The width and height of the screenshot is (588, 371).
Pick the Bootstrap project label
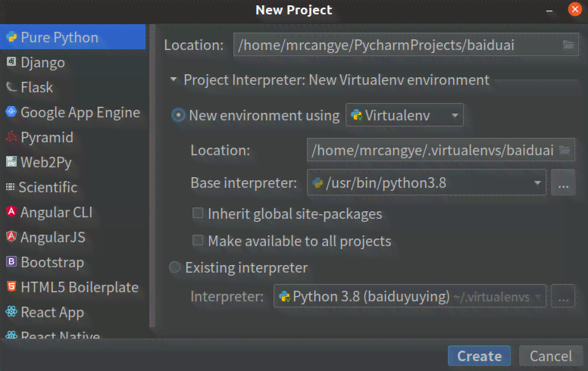(52, 262)
